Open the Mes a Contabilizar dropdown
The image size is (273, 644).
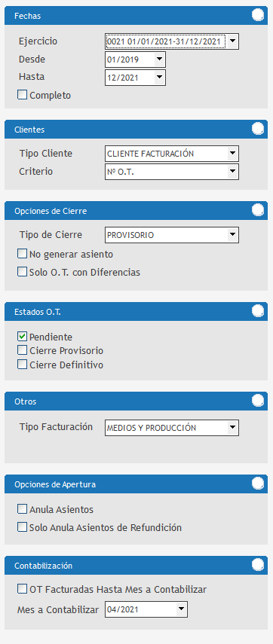[x=146, y=609]
